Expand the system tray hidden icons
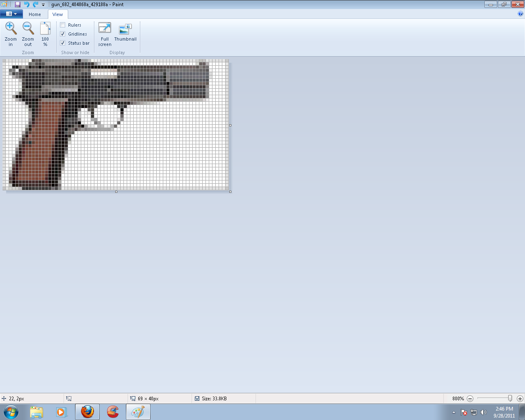525x420 pixels. click(x=453, y=412)
